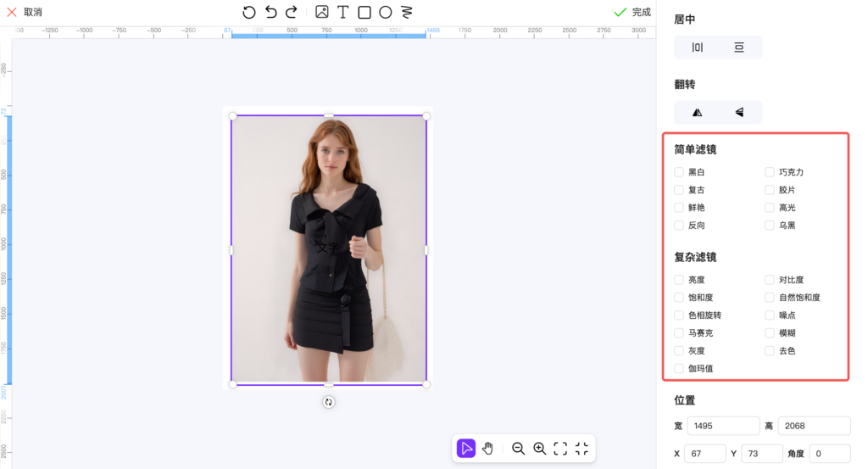This screenshot has width=868, height=469.
Task: Tick the 对比度 complex filter
Action: 770,280
